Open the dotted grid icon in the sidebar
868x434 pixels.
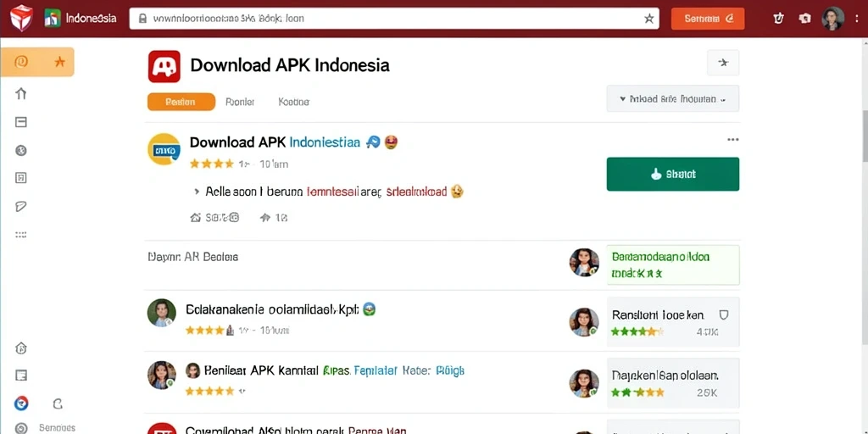pos(21,235)
